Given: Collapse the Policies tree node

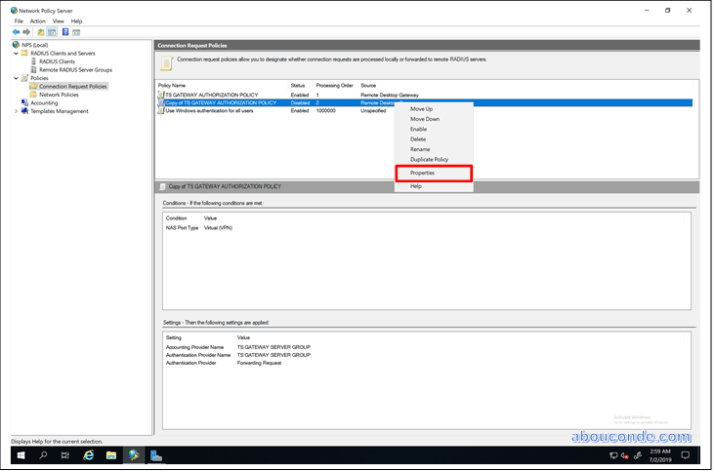Looking at the screenshot, I should coord(15,78).
